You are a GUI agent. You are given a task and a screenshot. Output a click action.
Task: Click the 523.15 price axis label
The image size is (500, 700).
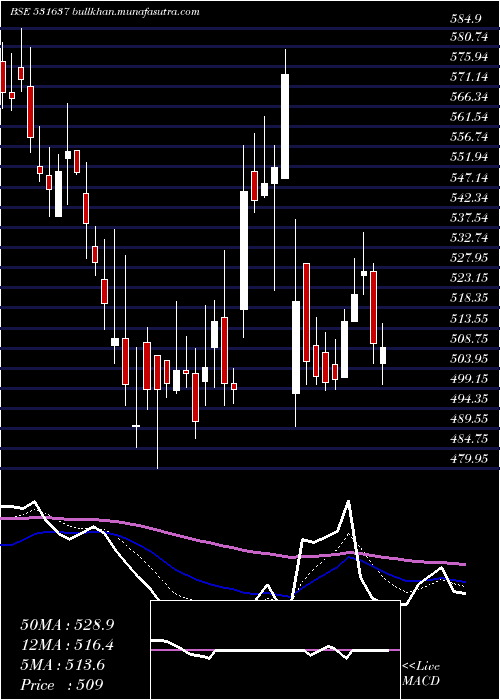click(469, 278)
